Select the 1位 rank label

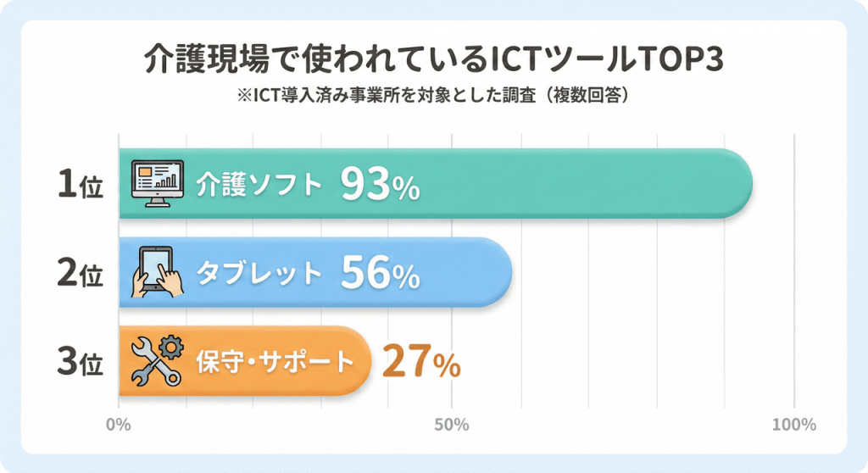(81, 185)
